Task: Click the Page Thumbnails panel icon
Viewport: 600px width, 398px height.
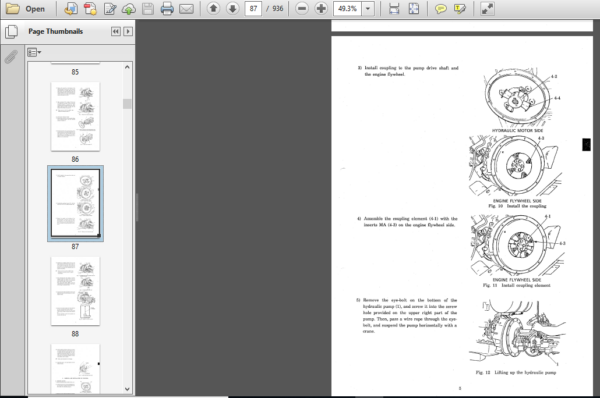Action: [x=11, y=32]
